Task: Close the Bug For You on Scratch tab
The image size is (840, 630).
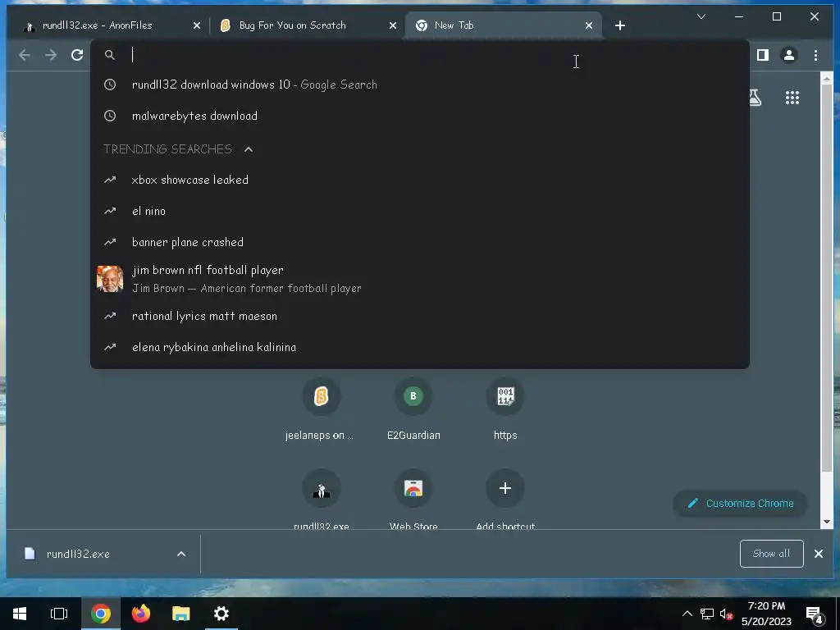Action: coord(393,25)
